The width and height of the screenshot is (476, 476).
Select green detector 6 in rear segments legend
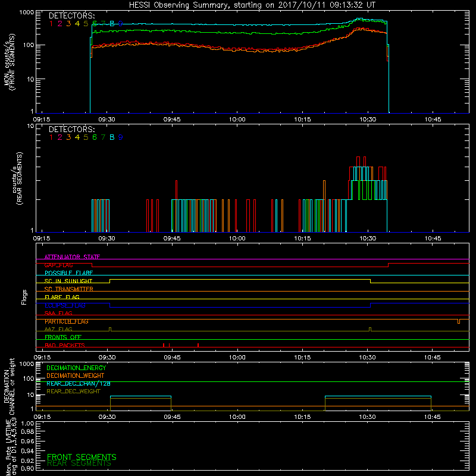click(x=95, y=137)
